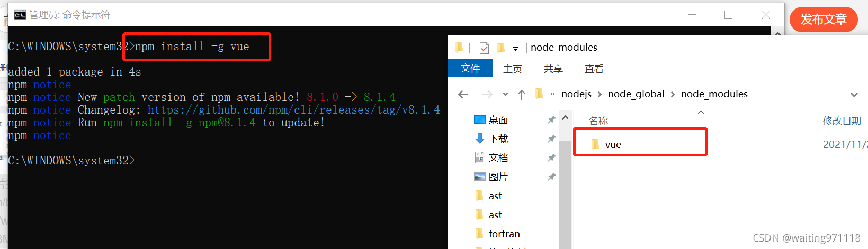868x249 pixels.
Task: Unpin 桌面 via its pin icon
Action: pos(551,120)
